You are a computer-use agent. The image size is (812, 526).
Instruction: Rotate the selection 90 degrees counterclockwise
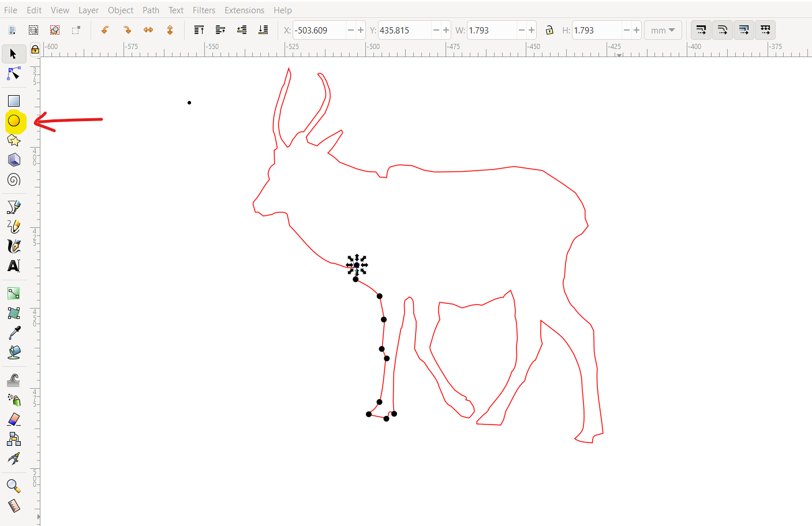point(105,29)
